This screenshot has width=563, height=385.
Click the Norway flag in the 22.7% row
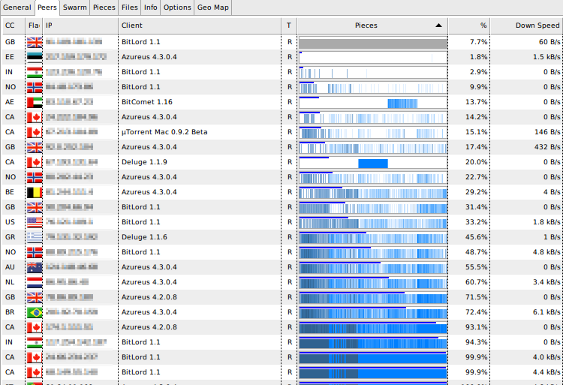(34, 177)
